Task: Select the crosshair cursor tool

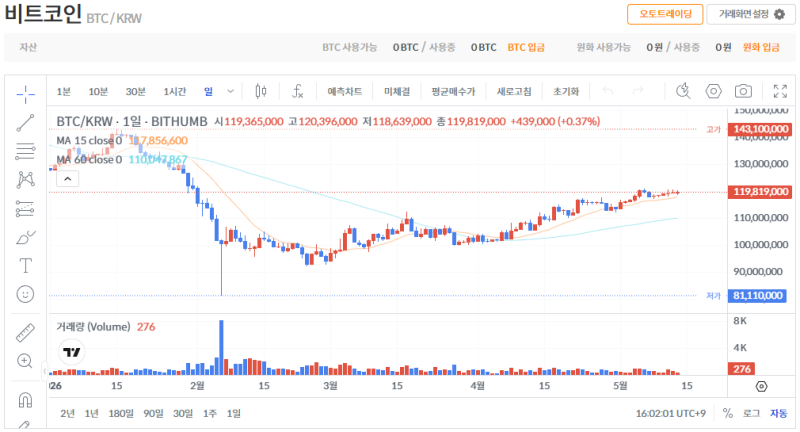Action: click(x=25, y=94)
